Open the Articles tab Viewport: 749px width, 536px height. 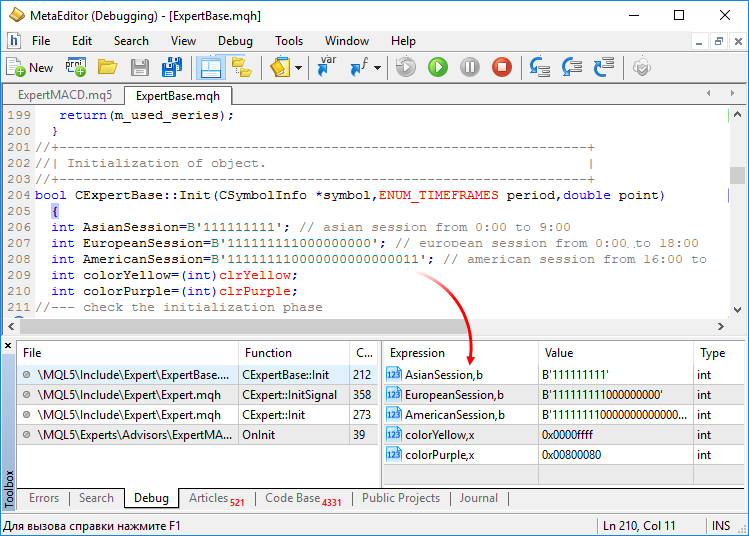click(x=216, y=499)
